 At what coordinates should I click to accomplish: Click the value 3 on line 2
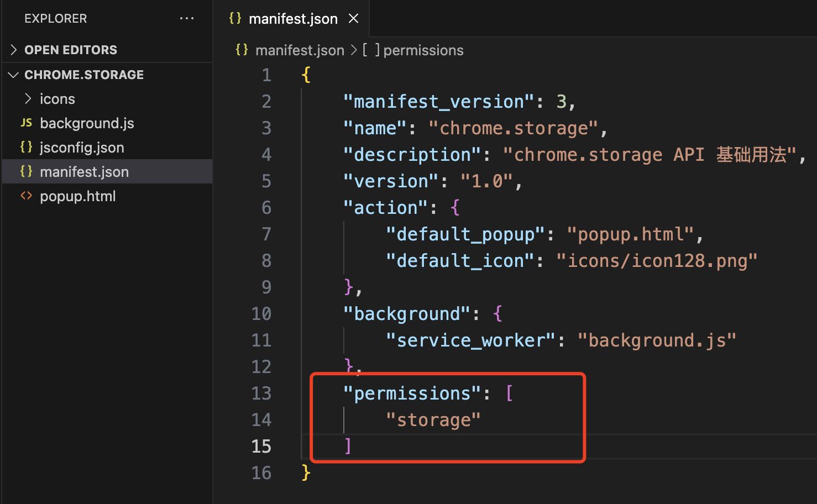[x=562, y=102]
